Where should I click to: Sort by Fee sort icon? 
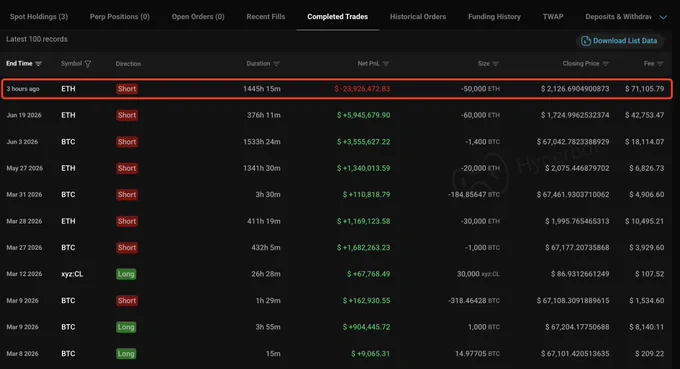coord(660,64)
